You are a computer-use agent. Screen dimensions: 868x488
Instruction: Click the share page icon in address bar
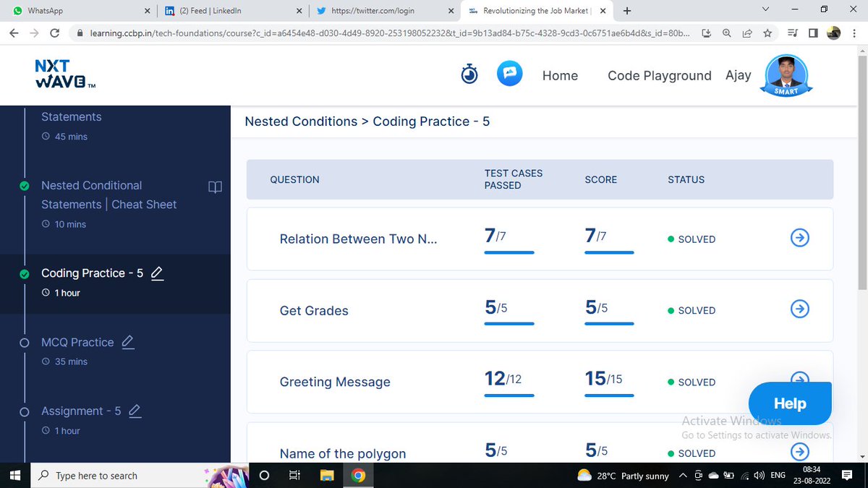point(747,33)
